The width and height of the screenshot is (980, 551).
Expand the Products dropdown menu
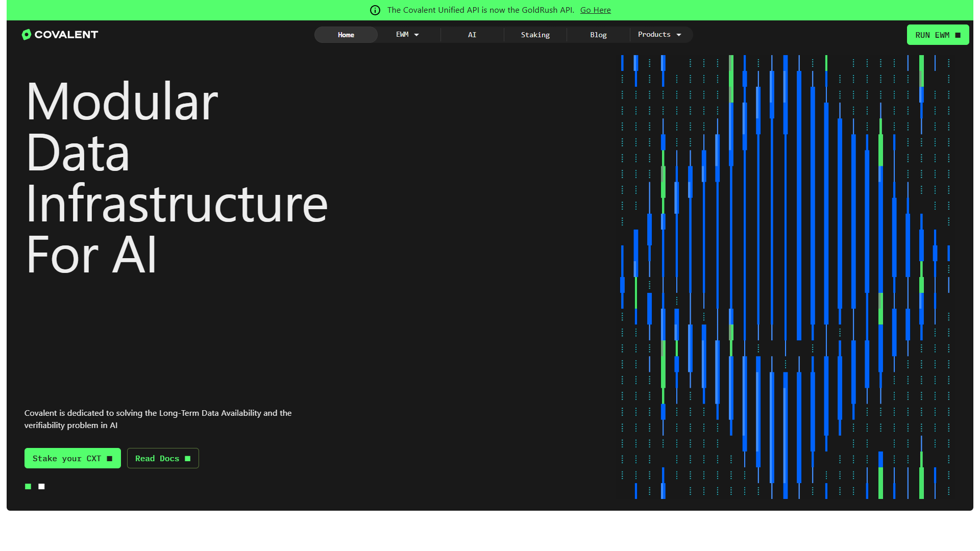(x=660, y=35)
